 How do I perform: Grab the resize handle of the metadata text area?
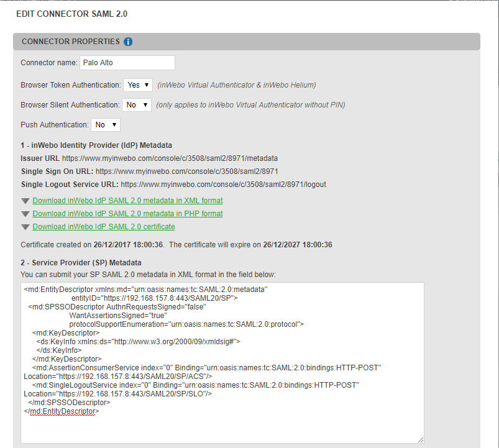point(420,439)
